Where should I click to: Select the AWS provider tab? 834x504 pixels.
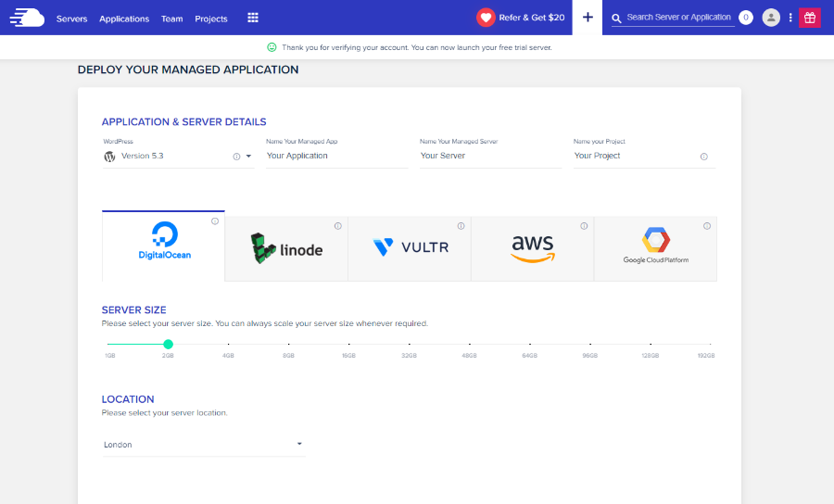(x=533, y=249)
